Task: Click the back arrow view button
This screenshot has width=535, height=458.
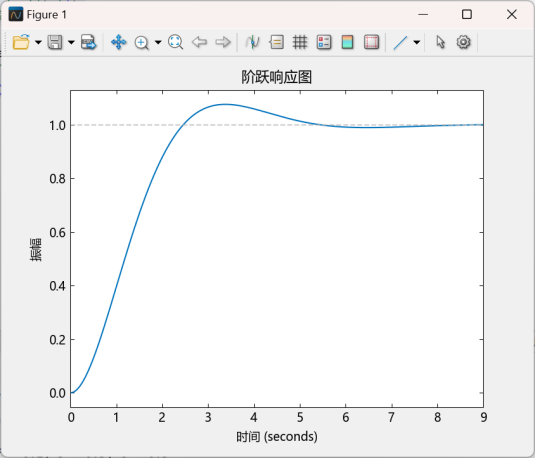Action: tap(199, 42)
